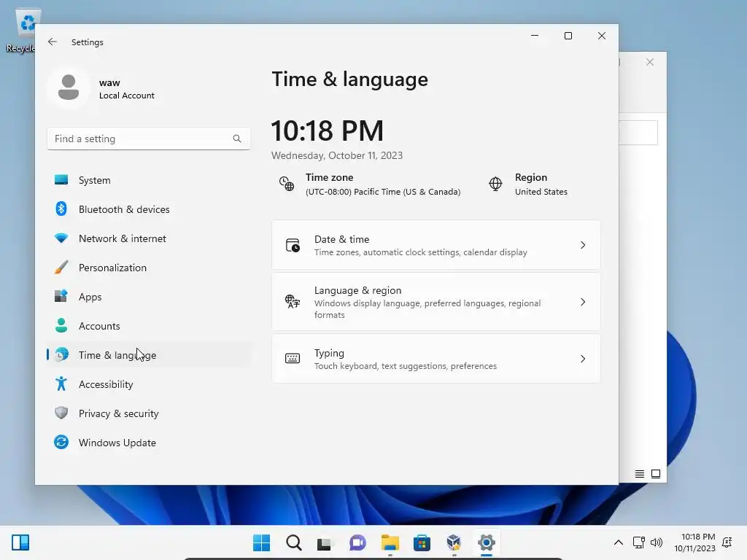The image size is (747, 560).
Task: Open the taskbar clock showing 10/11/2023
Action: (x=695, y=542)
